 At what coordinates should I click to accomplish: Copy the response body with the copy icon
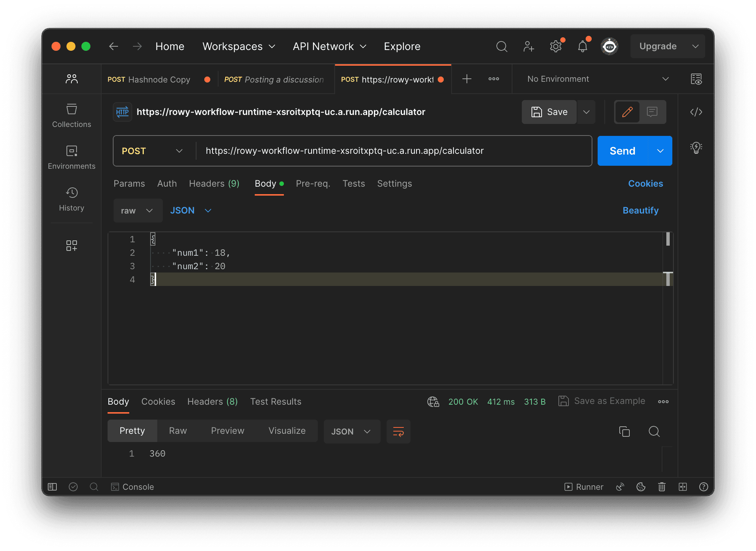pos(624,432)
